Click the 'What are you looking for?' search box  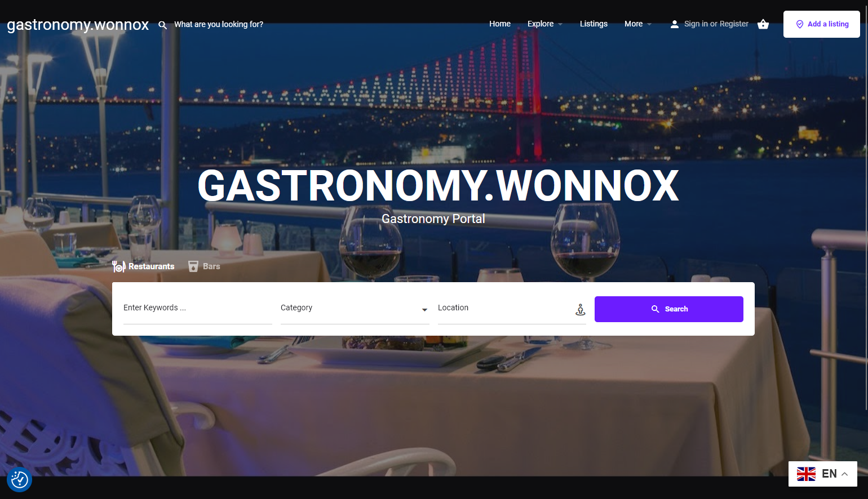pyautogui.click(x=219, y=24)
